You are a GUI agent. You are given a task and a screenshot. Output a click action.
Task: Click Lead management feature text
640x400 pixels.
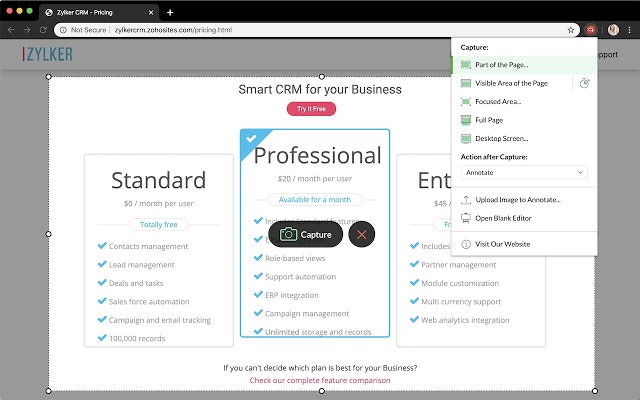(142, 265)
